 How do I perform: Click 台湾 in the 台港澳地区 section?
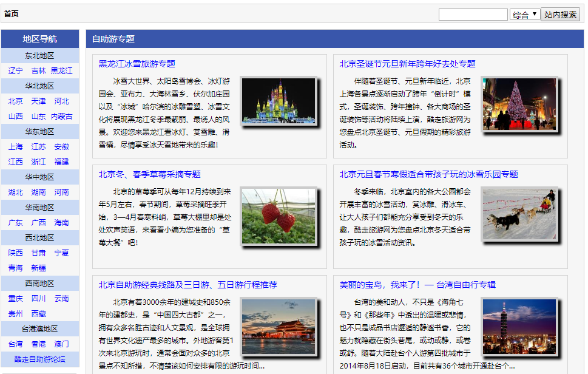pyautogui.click(x=16, y=344)
